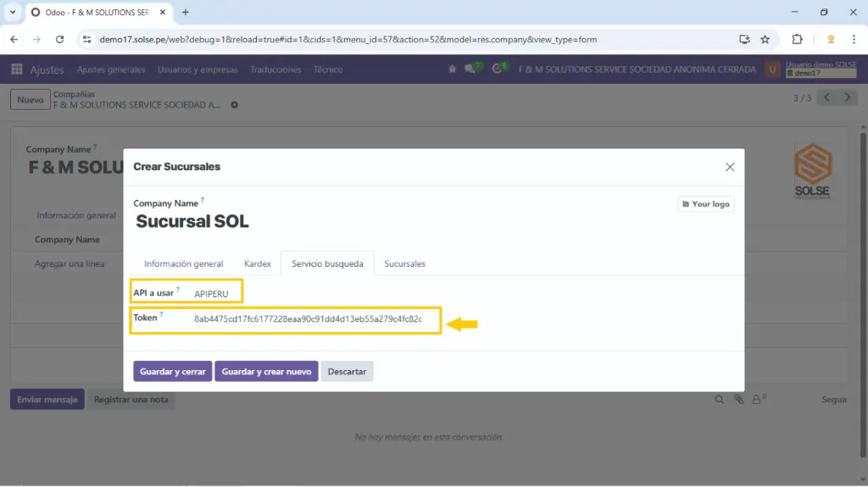Click the search messages magnifier icon
The width and height of the screenshot is (868, 487).
pos(720,399)
